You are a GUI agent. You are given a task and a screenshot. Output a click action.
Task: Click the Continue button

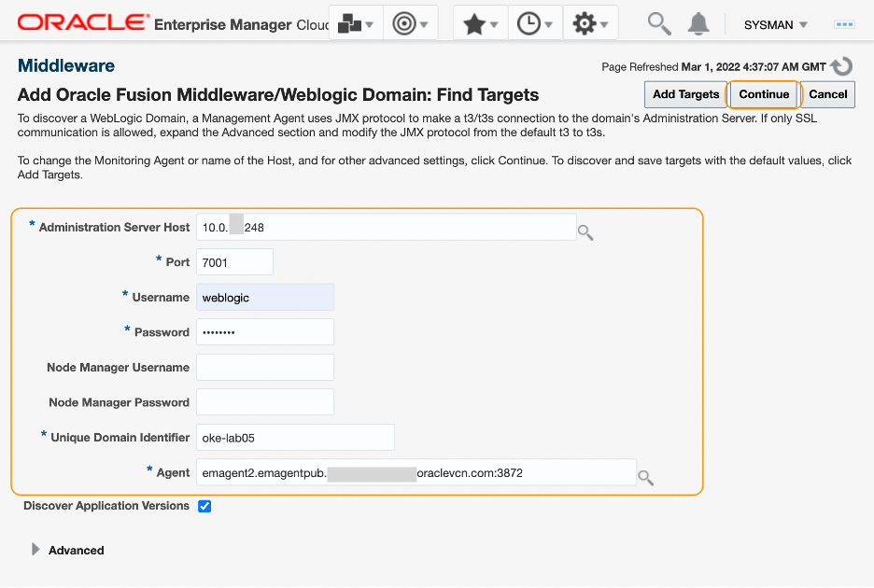(764, 94)
